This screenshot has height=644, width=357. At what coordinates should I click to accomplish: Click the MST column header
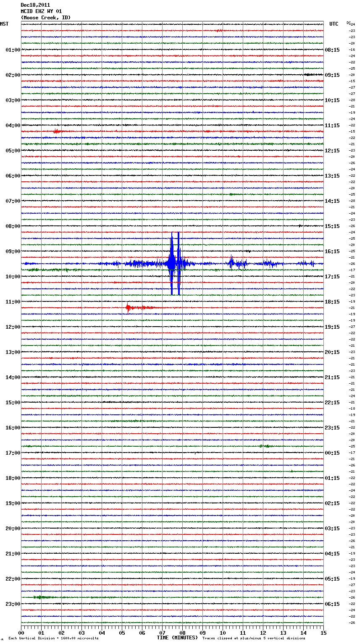pos(4,24)
